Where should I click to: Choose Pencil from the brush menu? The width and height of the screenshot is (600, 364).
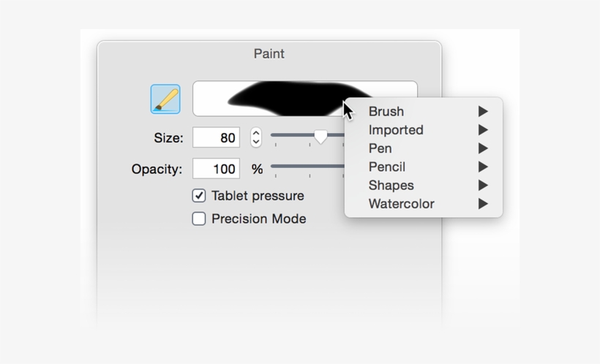[x=387, y=167]
